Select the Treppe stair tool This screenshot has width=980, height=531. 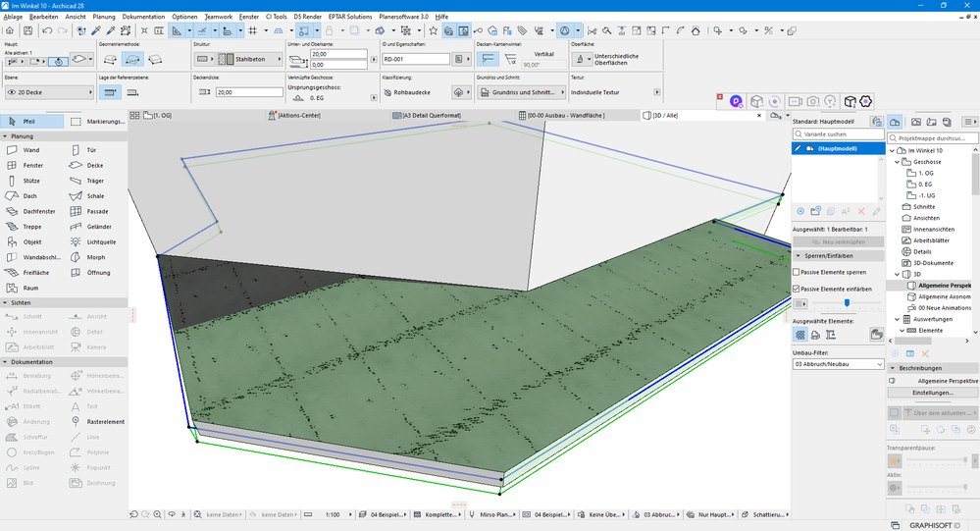tap(31, 227)
